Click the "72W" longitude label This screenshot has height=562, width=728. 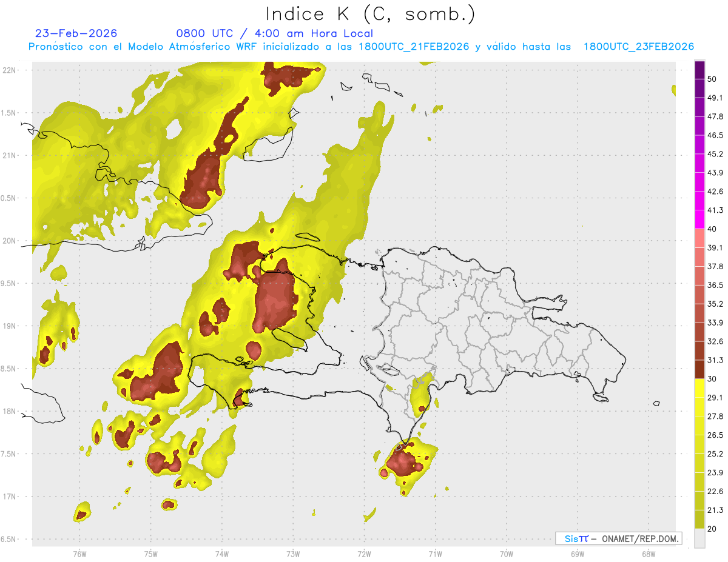point(364,554)
